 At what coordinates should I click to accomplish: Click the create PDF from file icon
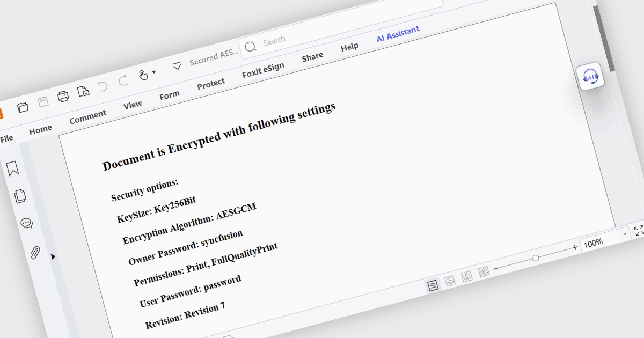point(83,91)
